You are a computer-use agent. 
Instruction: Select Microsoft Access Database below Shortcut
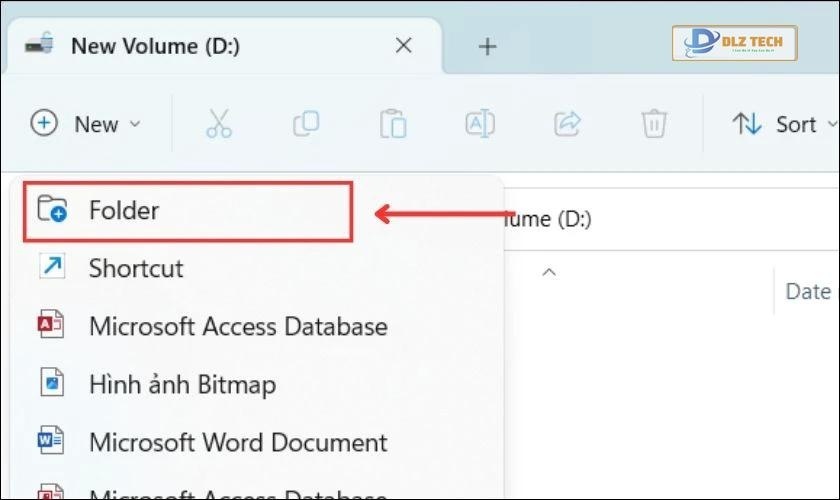[x=237, y=326]
